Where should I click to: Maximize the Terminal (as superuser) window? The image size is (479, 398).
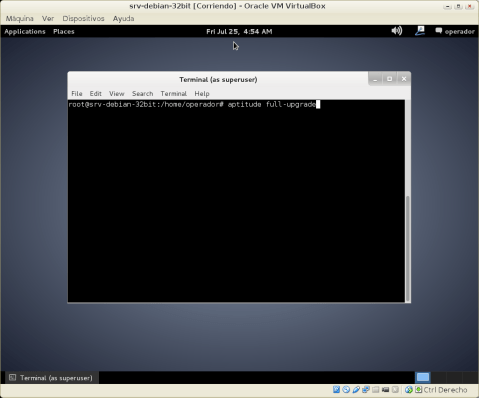pos(389,79)
